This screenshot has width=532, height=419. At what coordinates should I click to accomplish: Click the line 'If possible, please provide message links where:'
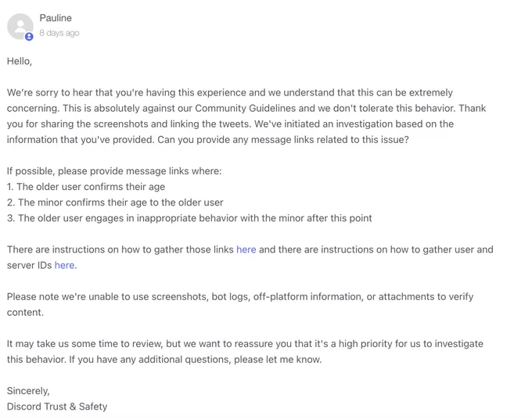pos(114,171)
